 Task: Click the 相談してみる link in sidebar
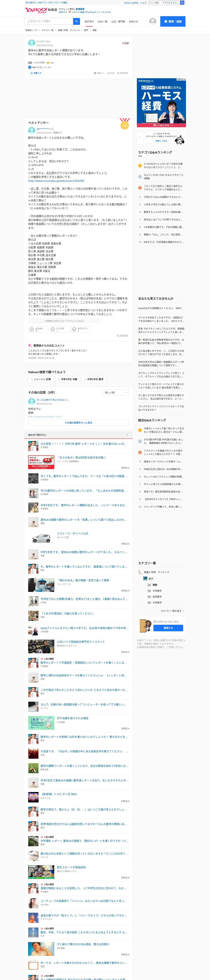tap(161, 141)
